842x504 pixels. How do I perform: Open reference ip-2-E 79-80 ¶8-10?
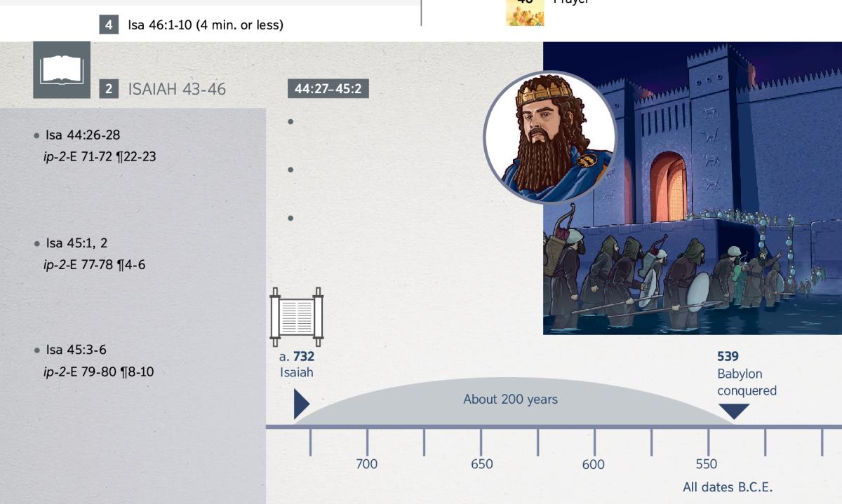click(x=99, y=372)
